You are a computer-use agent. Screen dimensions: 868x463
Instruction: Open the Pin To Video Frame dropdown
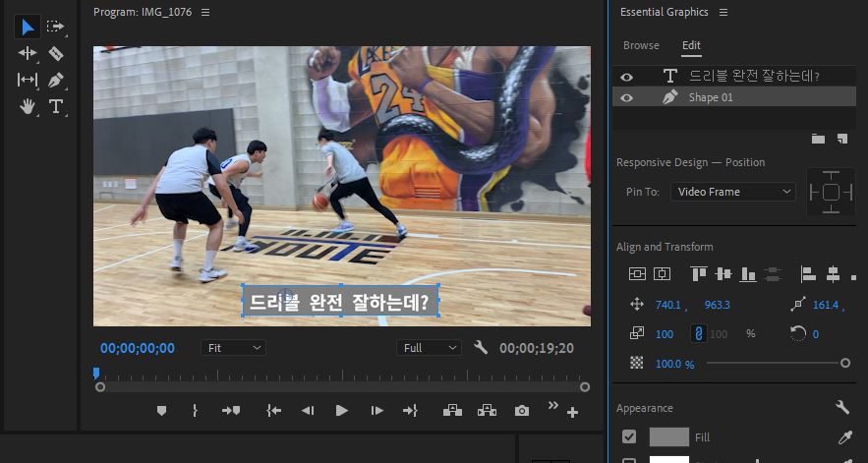pos(733,192)
